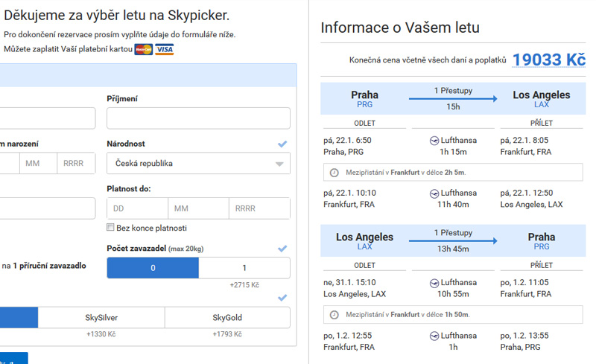
Task: Click the Příjmení input field
Action: coord(198,118)
